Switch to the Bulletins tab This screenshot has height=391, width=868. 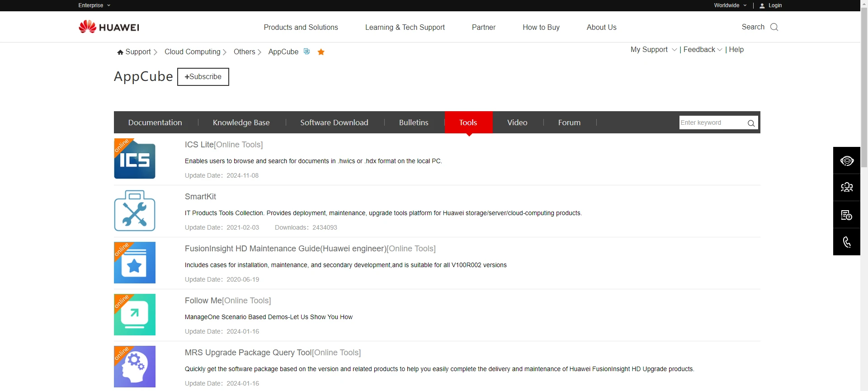(414, 122)
